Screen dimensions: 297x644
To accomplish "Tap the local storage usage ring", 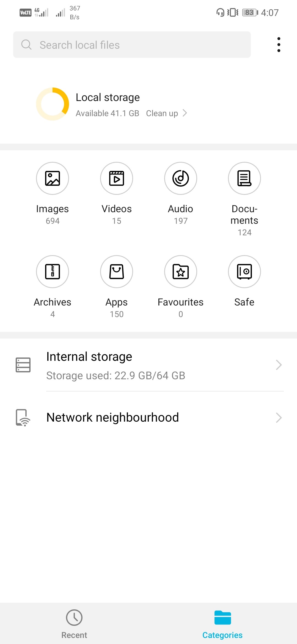I will pos(53,104).
